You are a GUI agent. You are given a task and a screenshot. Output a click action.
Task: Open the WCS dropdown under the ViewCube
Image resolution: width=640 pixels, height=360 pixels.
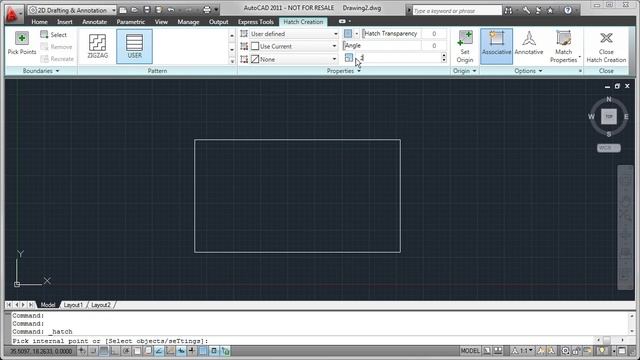609,148
